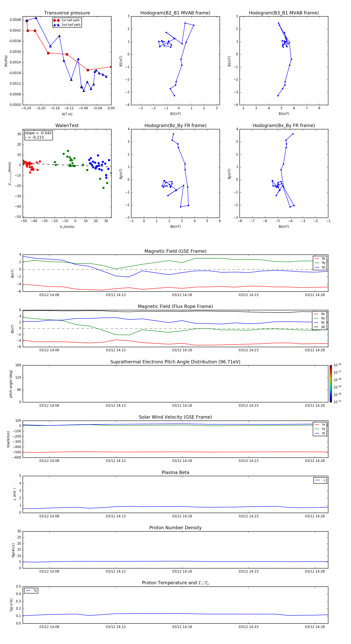Click the 'B2(nT)' x-axis label

[175, 114]
